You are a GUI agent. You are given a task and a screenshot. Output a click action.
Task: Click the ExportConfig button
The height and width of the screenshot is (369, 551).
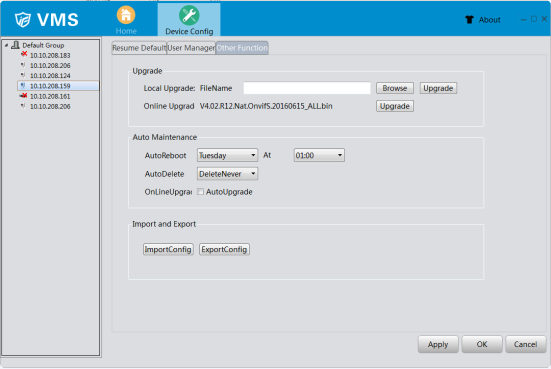click(225, 250)
